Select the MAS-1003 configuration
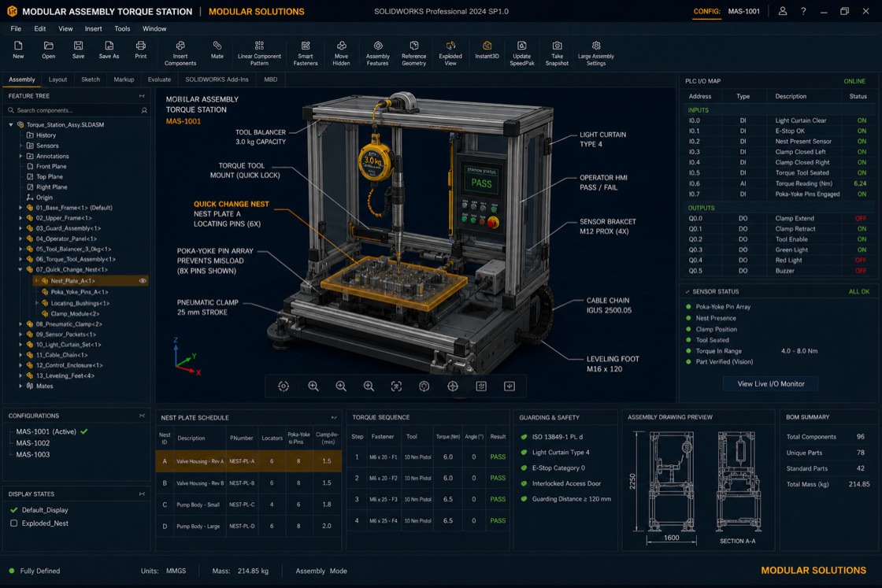Image resolution: width=882 pixels, height=588 pixels. [x=32, y=454]
